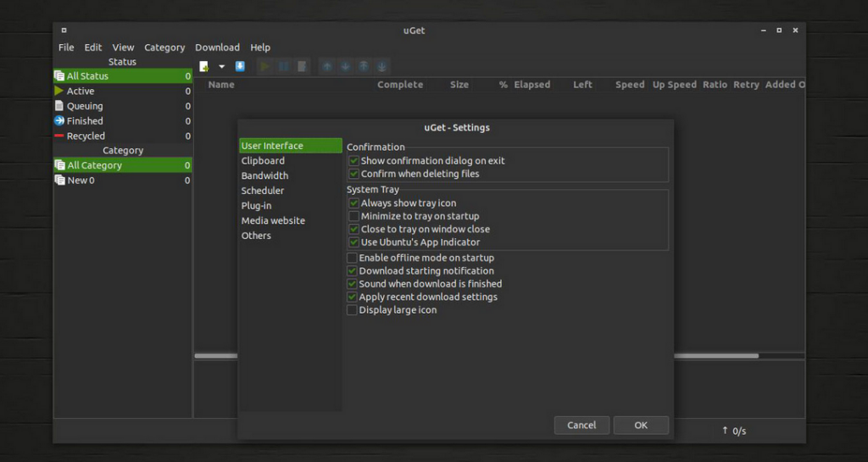Click the upload speed arrow in status bar
Image resolution: width=868 pixels, height=462 pixels.
725,431
